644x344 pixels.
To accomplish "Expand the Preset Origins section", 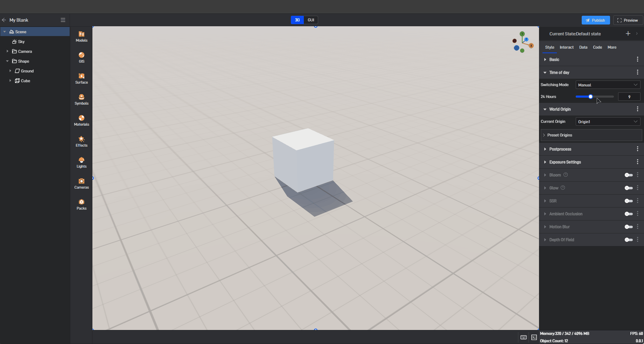I will click(591, 135).
